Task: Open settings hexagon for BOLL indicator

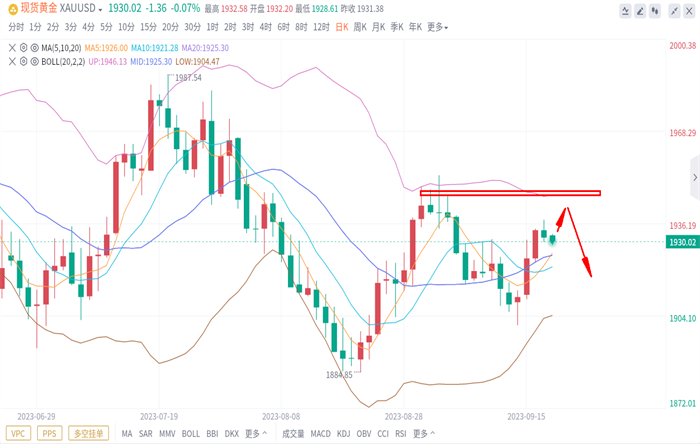Action: tap(23, 62)
